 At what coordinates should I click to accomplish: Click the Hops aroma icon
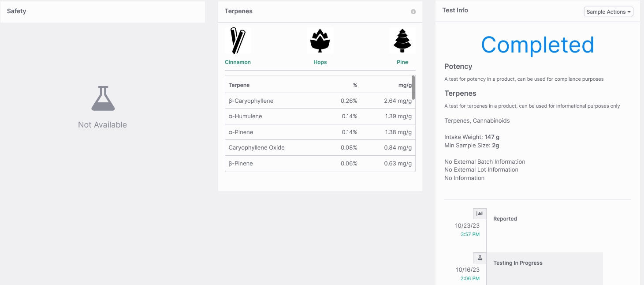pyautogui.click(x=320, y=41)
